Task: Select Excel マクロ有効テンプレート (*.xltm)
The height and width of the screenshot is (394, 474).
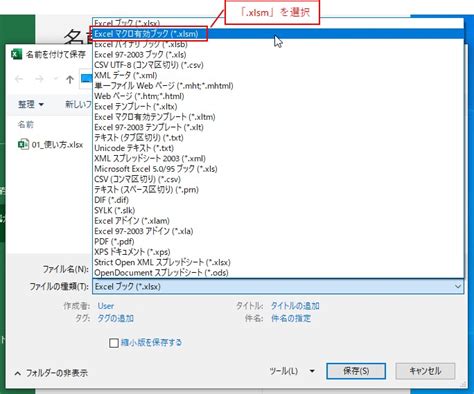Action: point(278,117)
